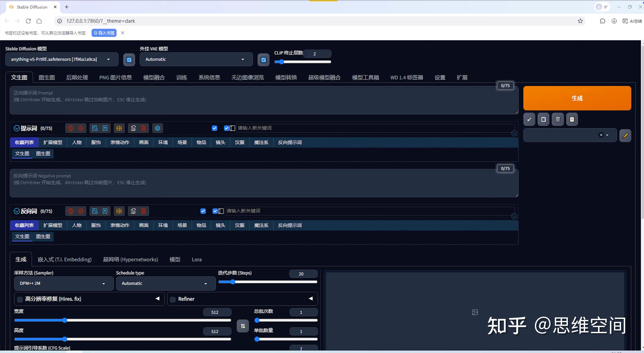Image resolution: width=644 pixels, height=353 pixels.
Task: Expand the Schedule type dropdown
Action: (165, 283)
